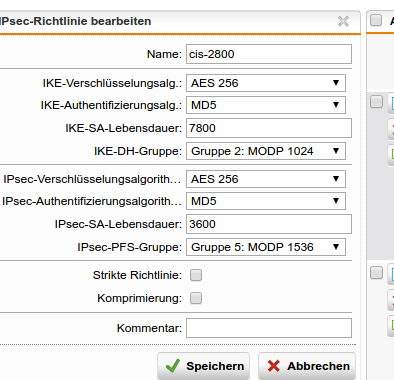Save the policy with Speichern
Screen dimensions: 394x380
tap(203, 366)
